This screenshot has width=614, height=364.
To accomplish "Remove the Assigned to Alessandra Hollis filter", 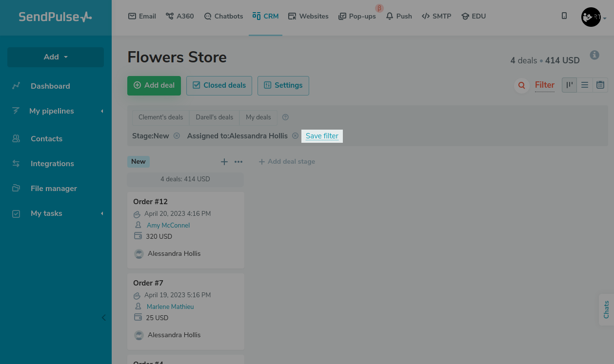I will pos(295,136).
